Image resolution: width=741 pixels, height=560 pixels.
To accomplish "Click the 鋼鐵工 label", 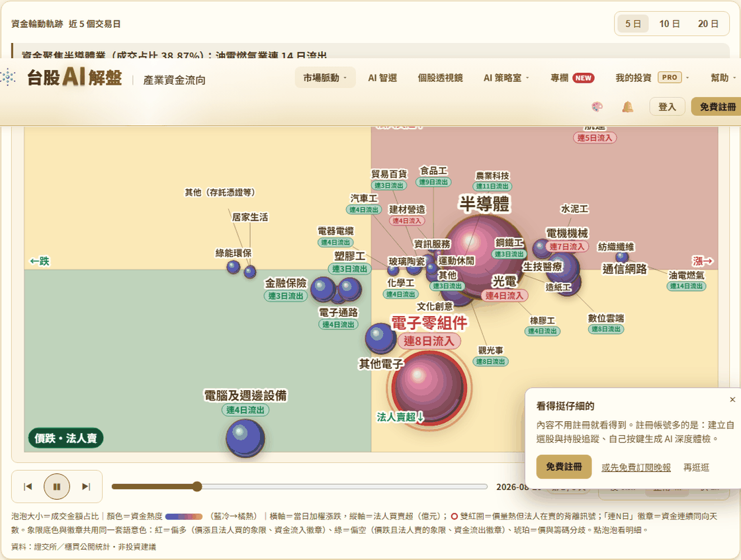I will pyautogui.click(x=509, y=243).
